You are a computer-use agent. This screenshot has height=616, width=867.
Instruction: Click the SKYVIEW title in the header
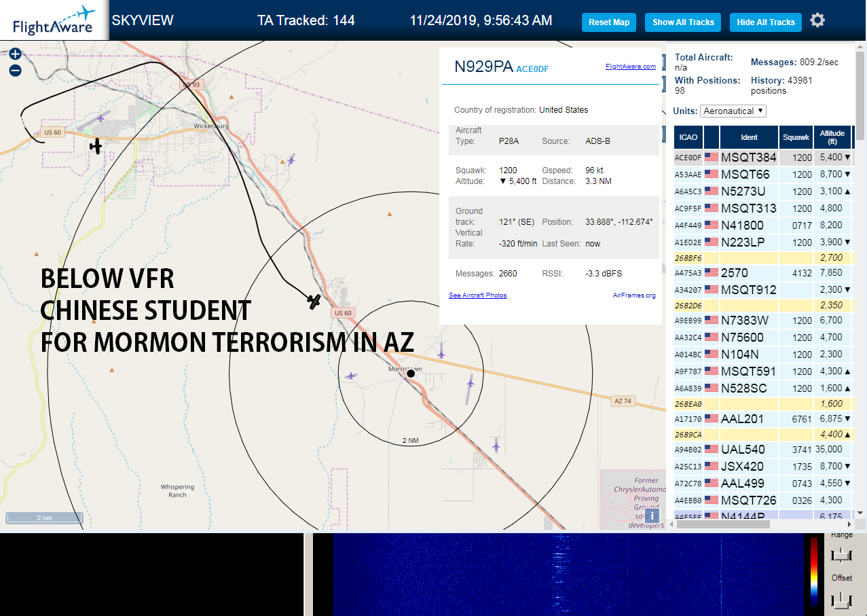[143, 20]
